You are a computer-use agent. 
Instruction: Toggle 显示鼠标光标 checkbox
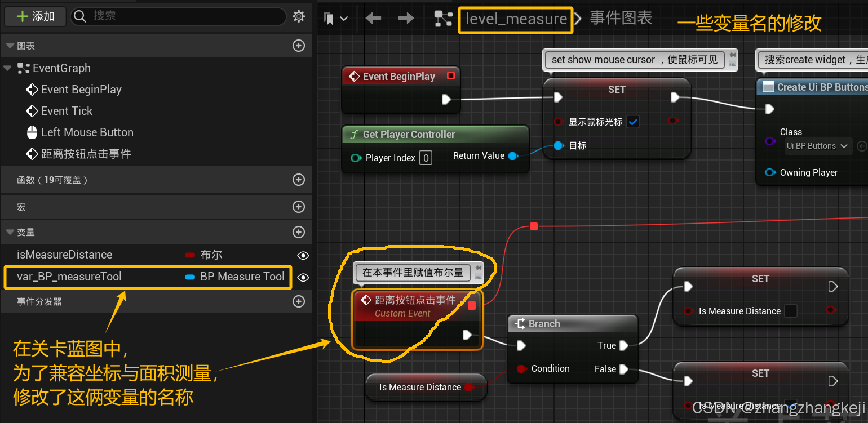tap(634, 122)
